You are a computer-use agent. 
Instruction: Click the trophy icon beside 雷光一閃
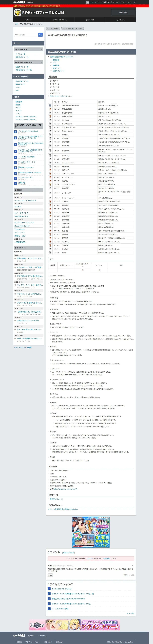(x=50, y=231)
